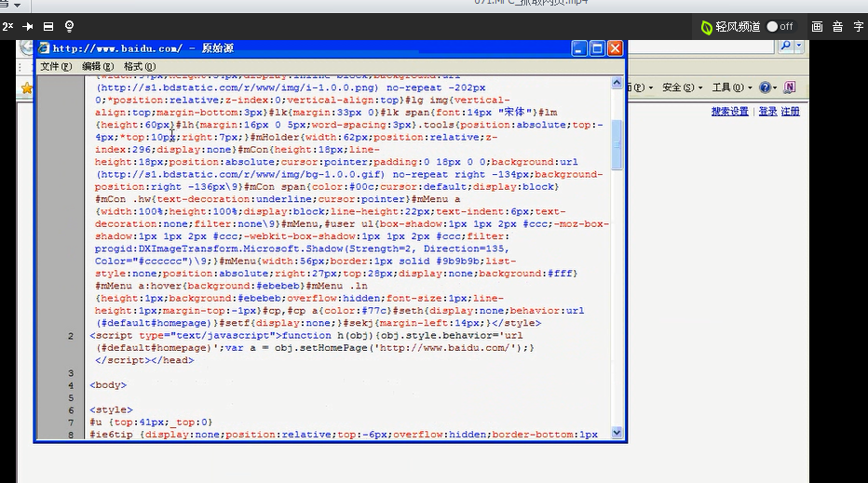Screen dimensions: 868x483
Task: Open the 工具(O) dropdown in IE toolbar
Action: (x=732, y=87)
